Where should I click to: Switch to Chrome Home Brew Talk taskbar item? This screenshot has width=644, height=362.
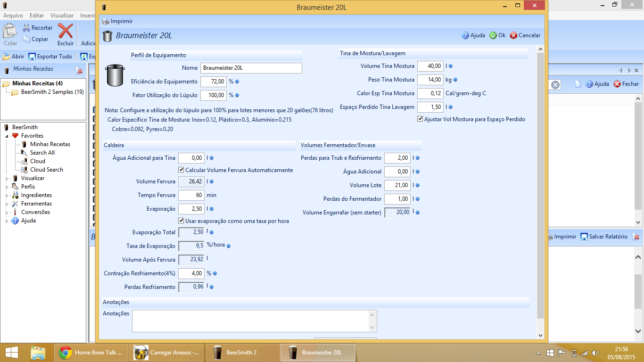click(91, 353)
